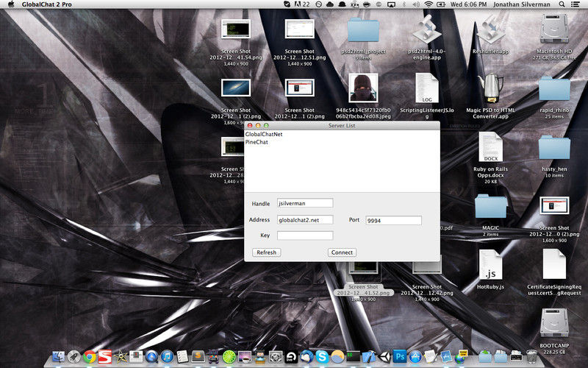Open Trash in the dock

(x=531, y=357)
